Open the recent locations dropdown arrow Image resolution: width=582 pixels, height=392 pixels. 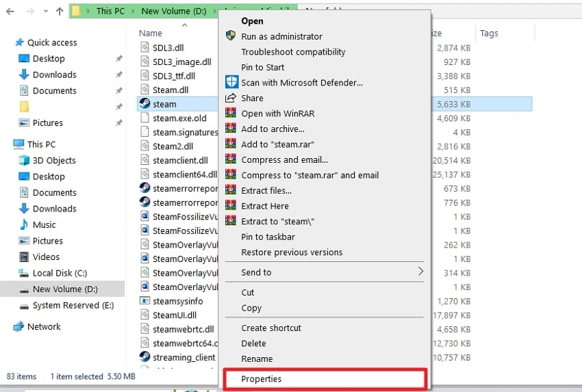point(46,11)
